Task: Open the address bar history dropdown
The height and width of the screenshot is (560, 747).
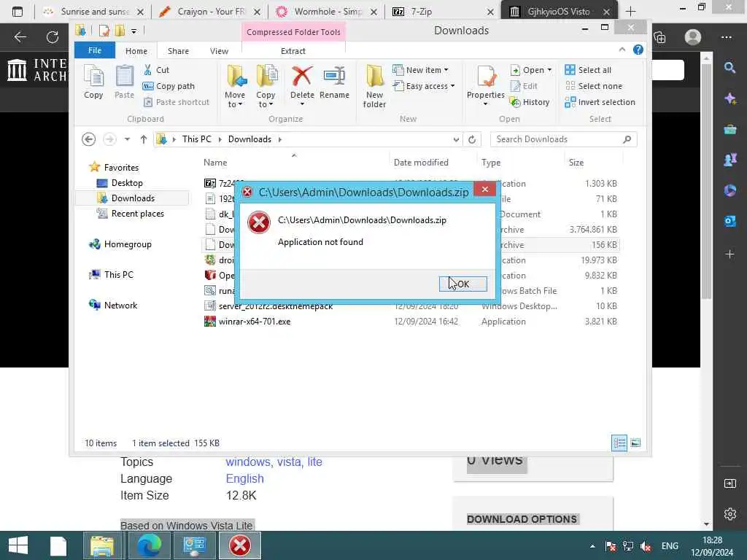Action: point(456,139)
